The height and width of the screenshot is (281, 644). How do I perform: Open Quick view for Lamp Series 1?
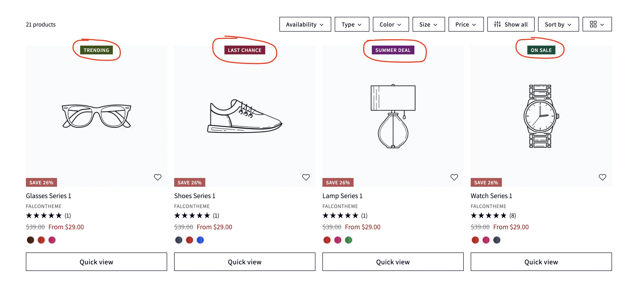(x=392, y=261)
